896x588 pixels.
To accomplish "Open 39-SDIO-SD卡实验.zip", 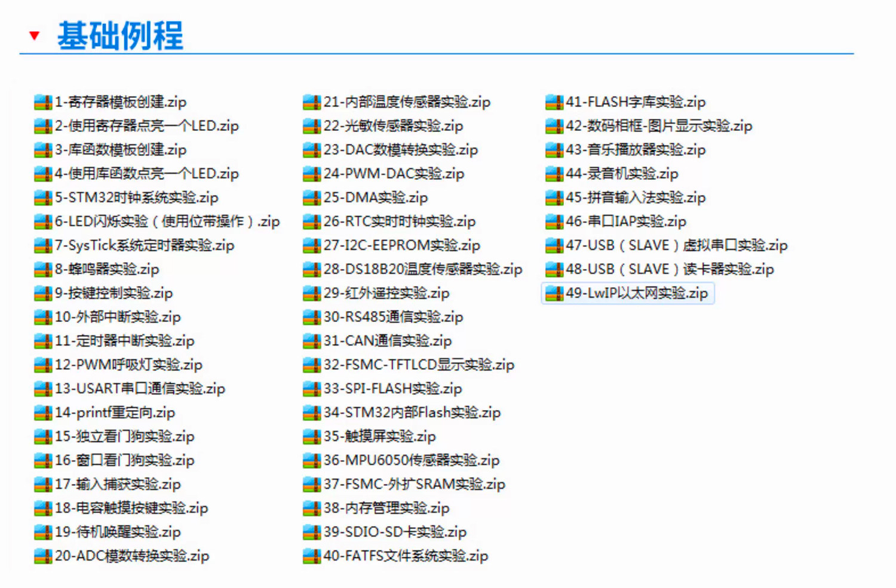I will 395,532.
